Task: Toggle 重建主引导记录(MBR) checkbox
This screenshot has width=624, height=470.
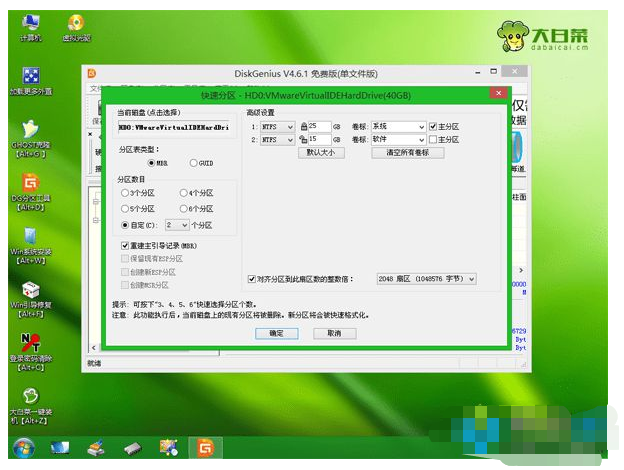Action: click(x=125, y=245)
